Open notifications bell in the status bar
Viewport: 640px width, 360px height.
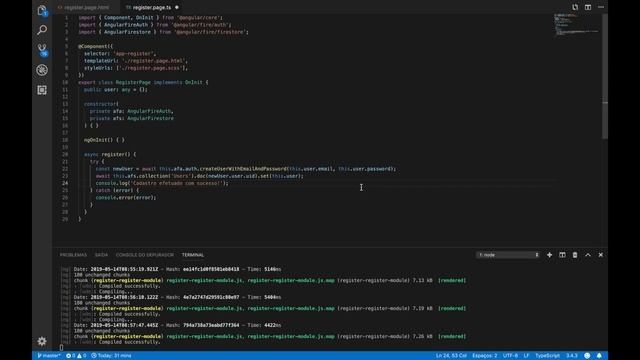(599, 356)
